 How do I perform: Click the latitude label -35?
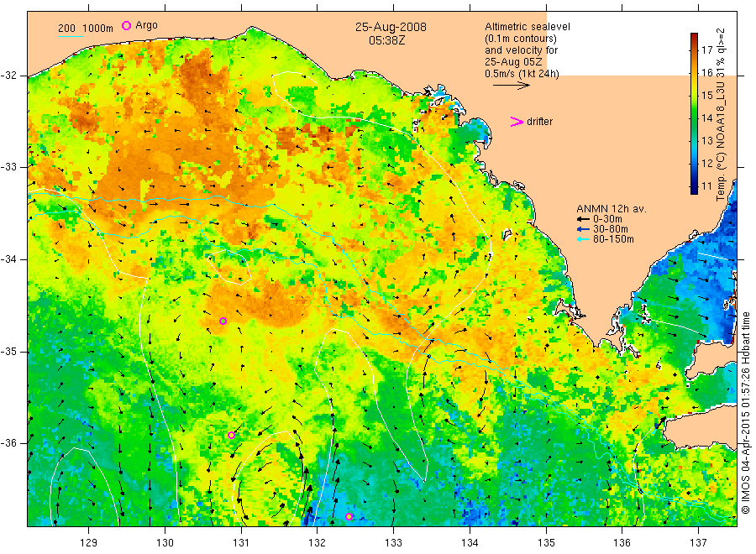tap(8, 351)
